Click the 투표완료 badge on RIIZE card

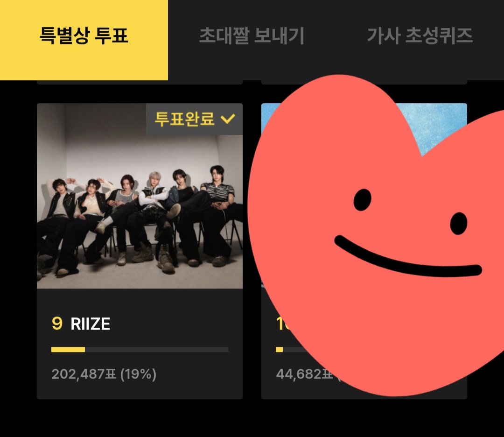click(x=194, y=119)
